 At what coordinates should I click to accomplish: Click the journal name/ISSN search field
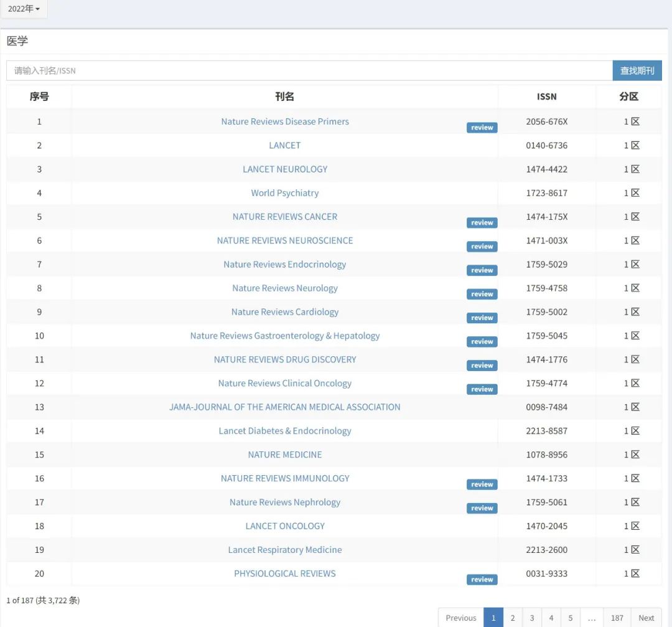tap(309, 70)
